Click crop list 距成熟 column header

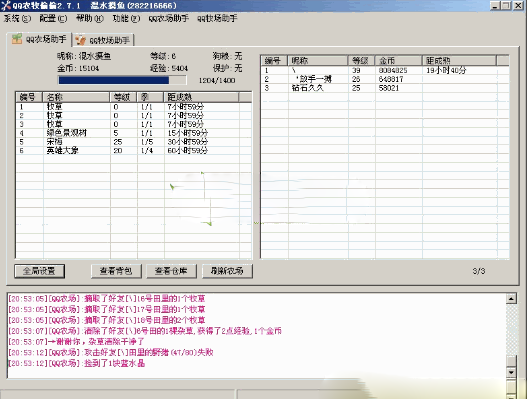tap(202, 97)
